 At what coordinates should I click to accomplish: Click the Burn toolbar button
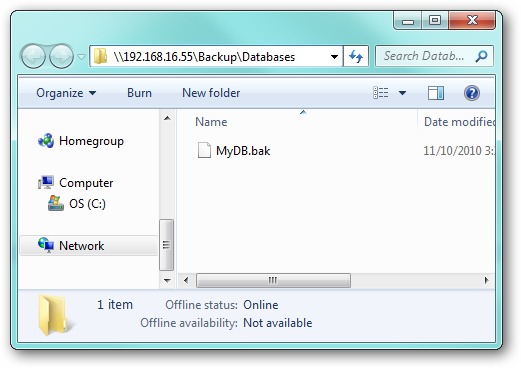tap(139, 93)
